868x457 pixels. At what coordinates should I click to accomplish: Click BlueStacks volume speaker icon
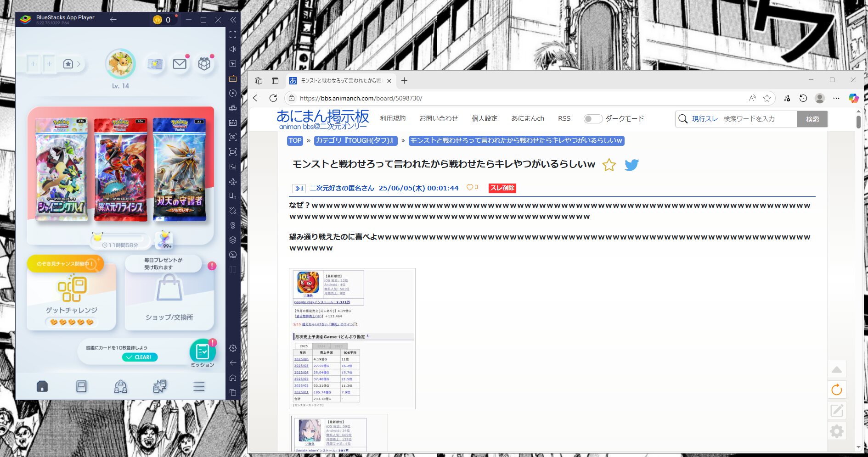pyautogui.click(x=233, y=49)
